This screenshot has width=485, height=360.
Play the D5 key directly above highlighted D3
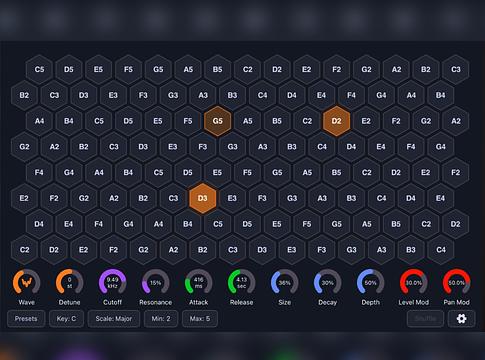188,173
